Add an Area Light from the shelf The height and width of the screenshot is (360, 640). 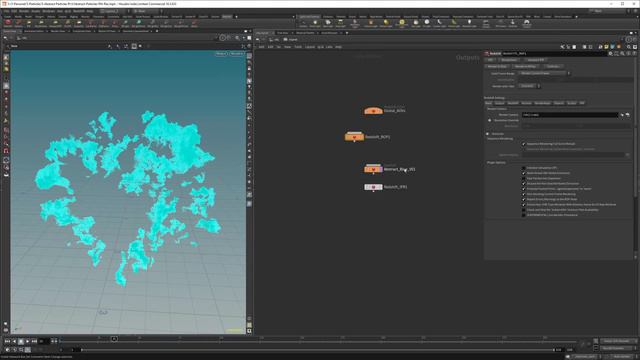click(340, 23)
